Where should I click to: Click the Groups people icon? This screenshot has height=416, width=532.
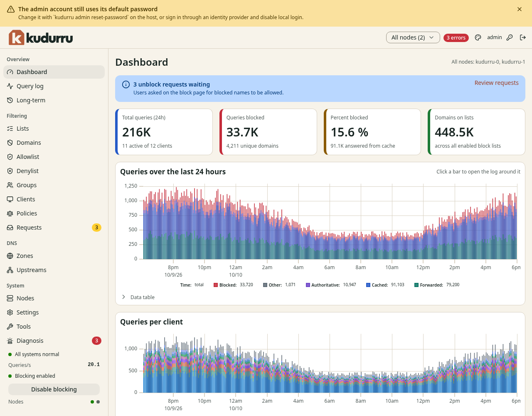click(10, 185)
